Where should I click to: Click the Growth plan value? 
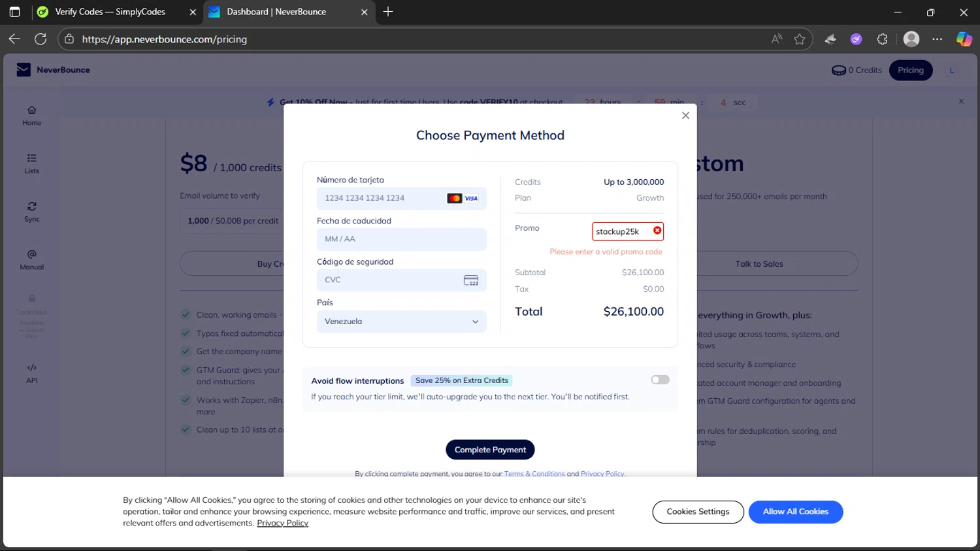pyautogui.click(x=650, y=198)
